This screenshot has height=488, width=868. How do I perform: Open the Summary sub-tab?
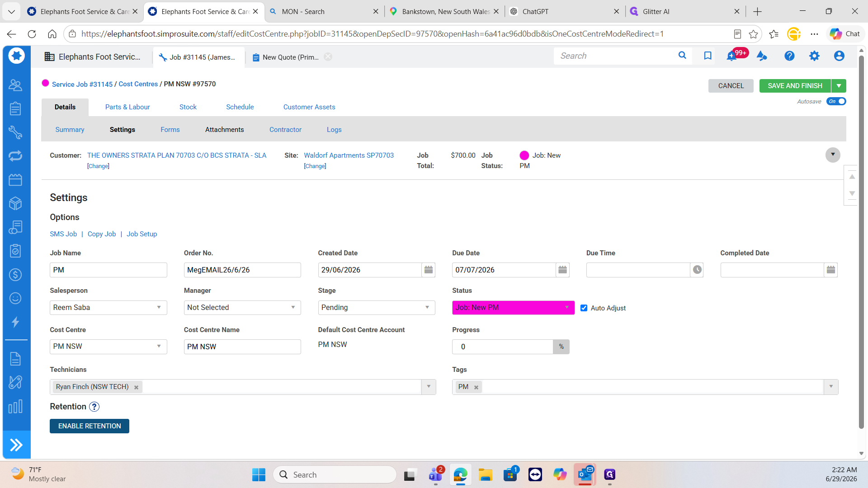70,130
